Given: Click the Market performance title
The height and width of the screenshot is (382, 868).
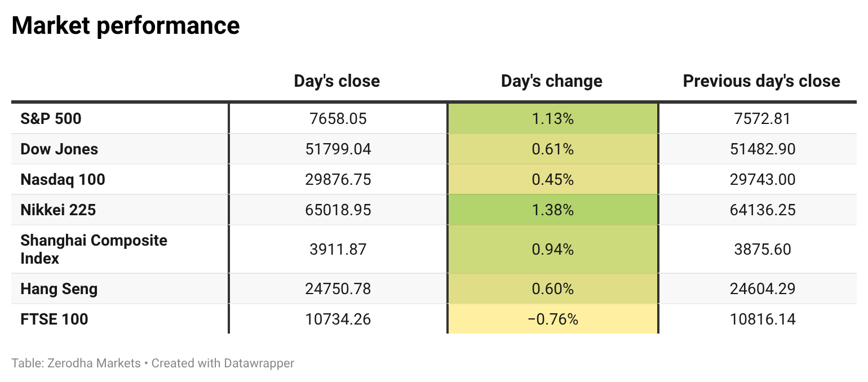Looking at the screenshot, I should coord(126,25).
